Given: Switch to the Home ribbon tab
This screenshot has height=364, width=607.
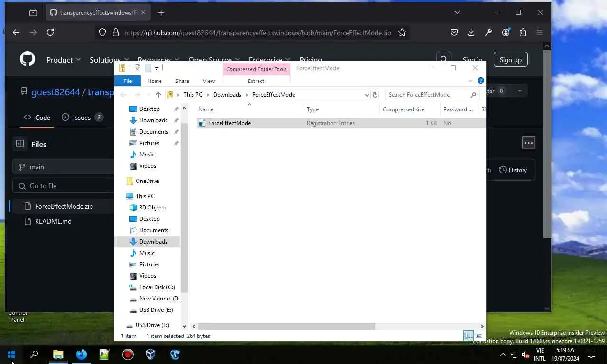Looking at the screenshot, I should click(x=155, y=81).
